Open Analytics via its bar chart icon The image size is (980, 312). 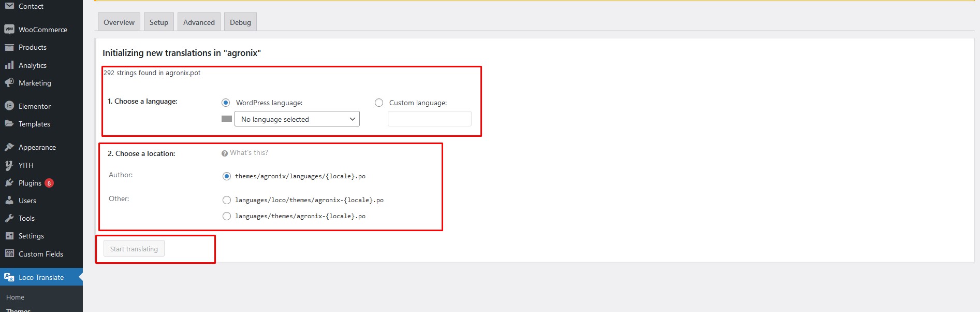click(9, 65)
